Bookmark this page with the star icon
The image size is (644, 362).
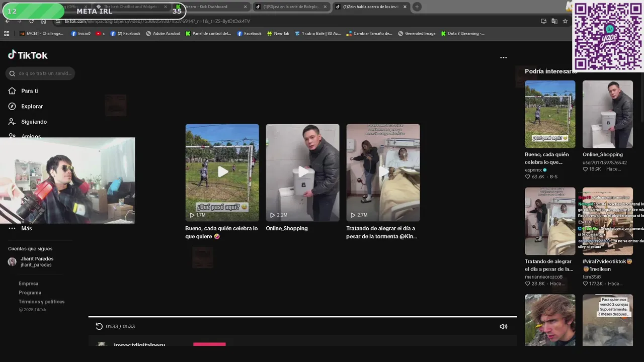565,21
